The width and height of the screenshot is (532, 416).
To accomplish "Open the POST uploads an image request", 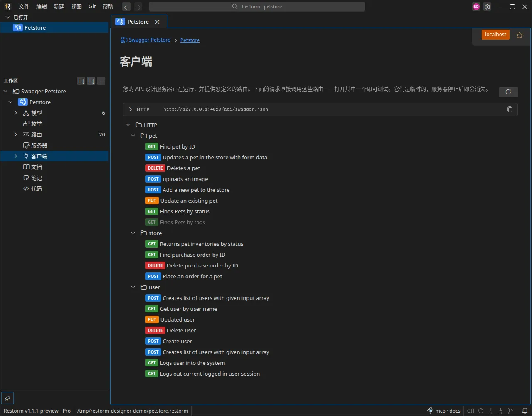I will (177, 179).
